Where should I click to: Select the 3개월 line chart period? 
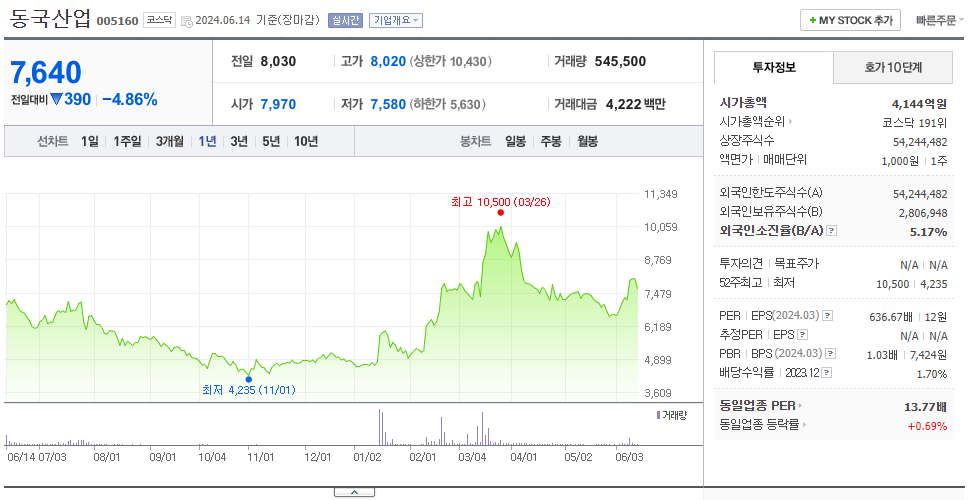[170, 141]
